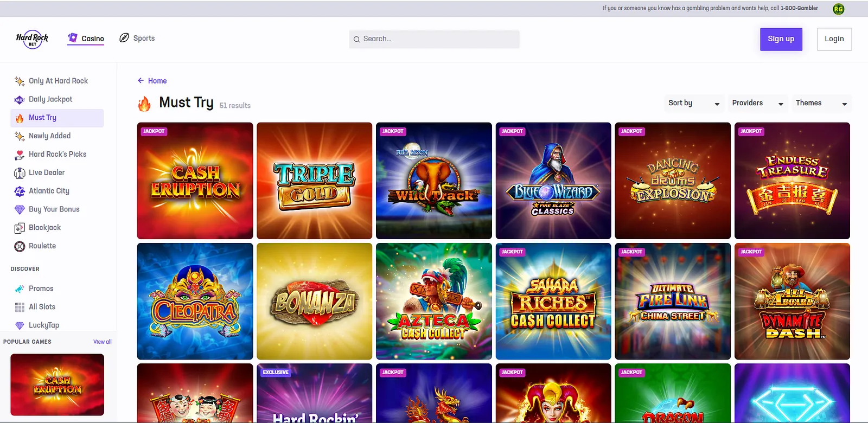Launch Azteca Cash Collect game tile
The width and height of the screenshot is (868, 423).
click(434, 302)
